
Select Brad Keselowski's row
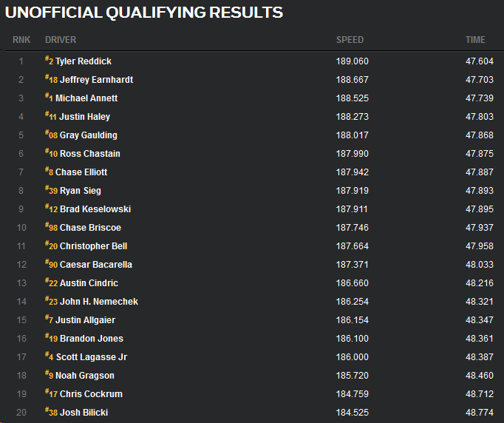(x=95, y=209)
